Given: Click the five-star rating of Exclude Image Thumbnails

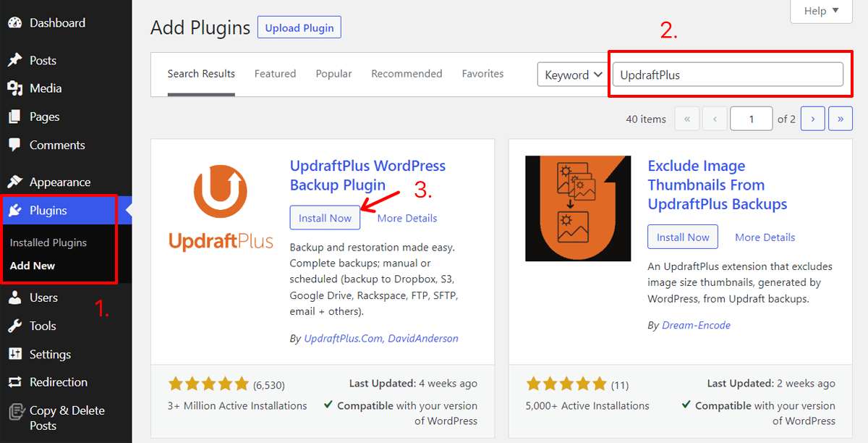Looking at the screenshot, I should click(566, 384).
